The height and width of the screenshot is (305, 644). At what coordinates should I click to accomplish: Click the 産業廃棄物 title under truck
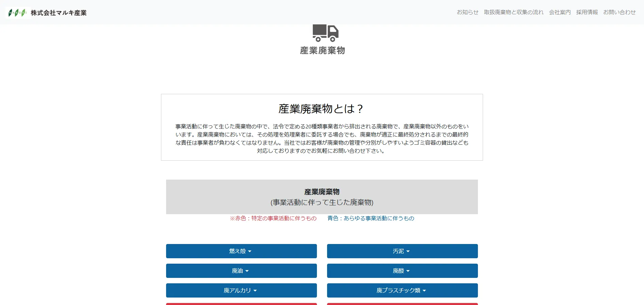[322, 50]
